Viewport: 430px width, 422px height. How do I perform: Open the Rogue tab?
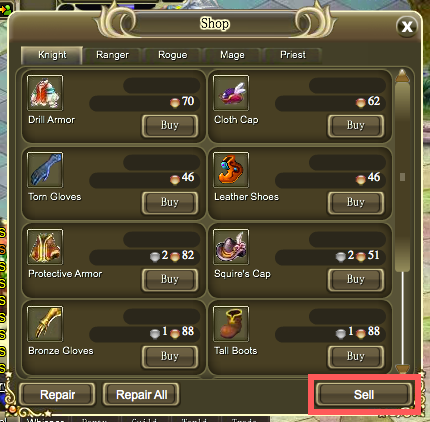point(172,55)
